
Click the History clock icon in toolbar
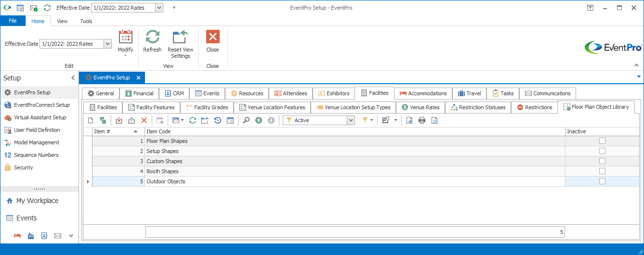[217, 120]
